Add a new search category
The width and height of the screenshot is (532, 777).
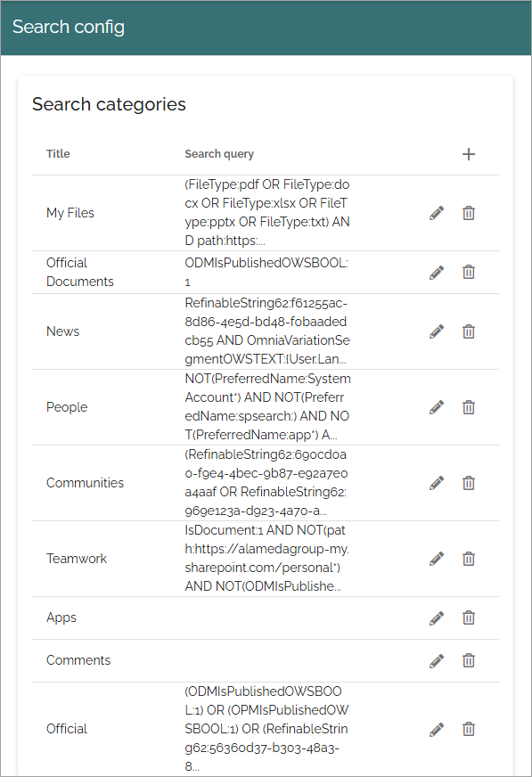point(468,154)
